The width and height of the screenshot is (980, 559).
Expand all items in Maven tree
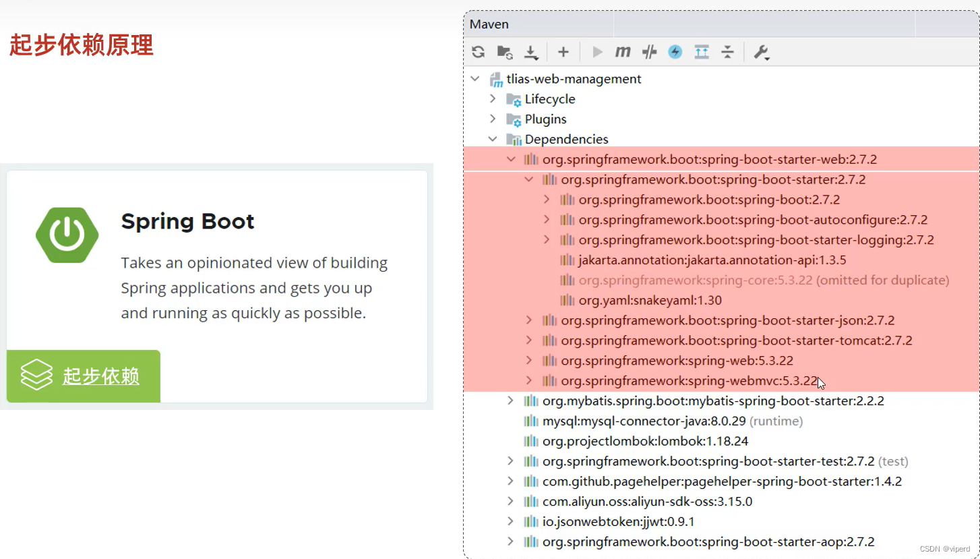tap(701, 52)
